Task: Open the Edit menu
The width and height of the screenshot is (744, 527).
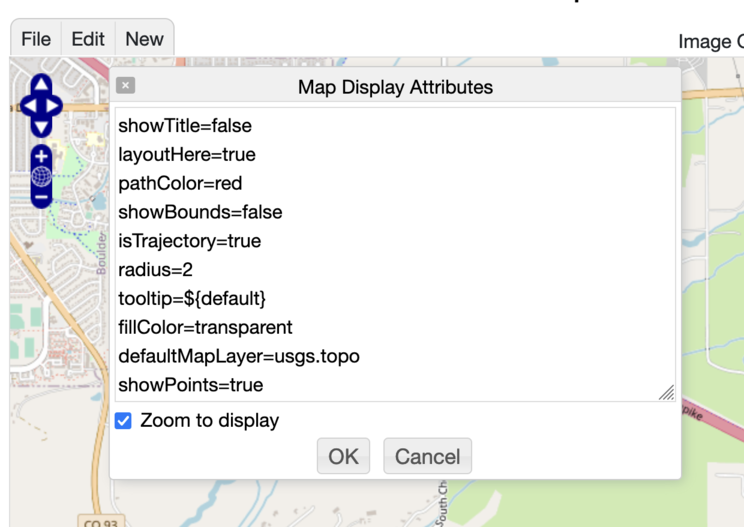Action: [x=88, y=39]
